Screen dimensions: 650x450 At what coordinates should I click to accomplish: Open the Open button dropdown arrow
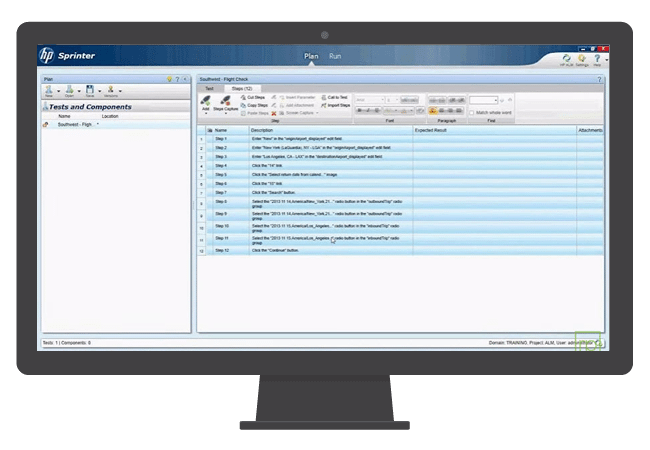coord(79,91)
